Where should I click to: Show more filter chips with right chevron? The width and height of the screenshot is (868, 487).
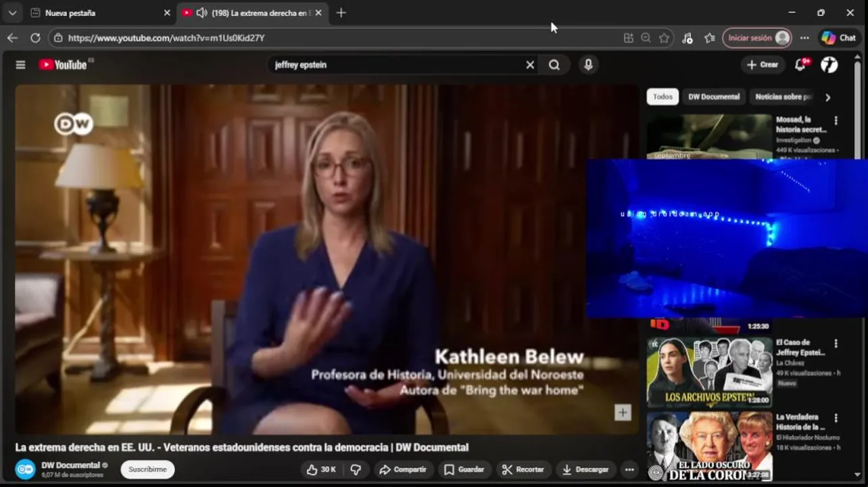(827, 97)
